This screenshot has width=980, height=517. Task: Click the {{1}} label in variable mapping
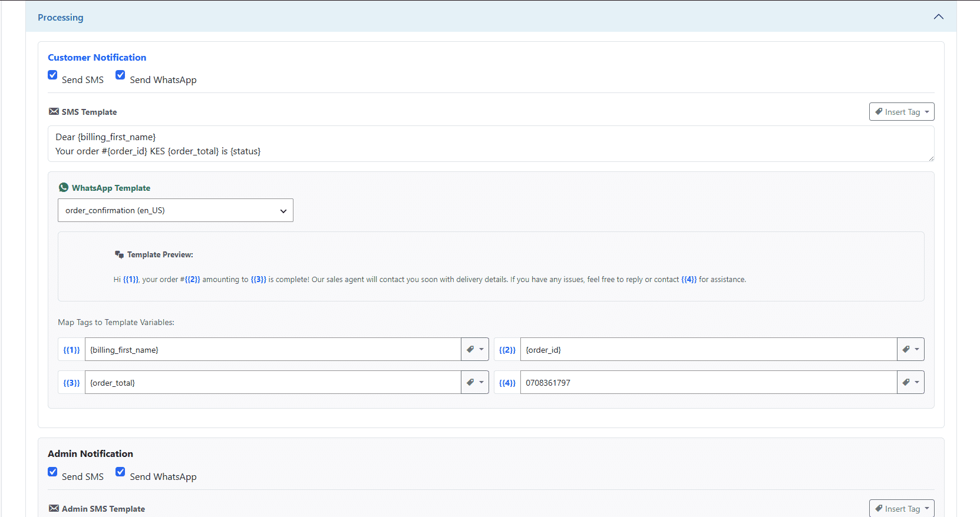(x=71, y=349)
